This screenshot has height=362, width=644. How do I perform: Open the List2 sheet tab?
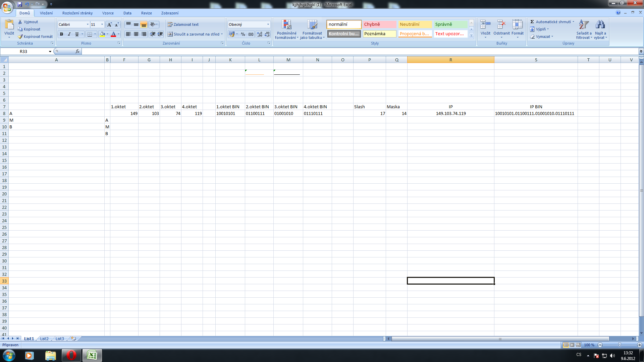44,339
